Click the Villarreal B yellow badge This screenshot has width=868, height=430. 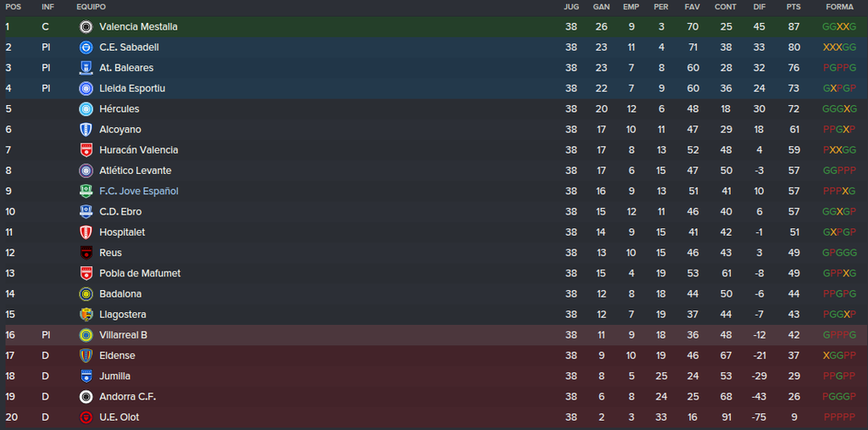point(86,335)
